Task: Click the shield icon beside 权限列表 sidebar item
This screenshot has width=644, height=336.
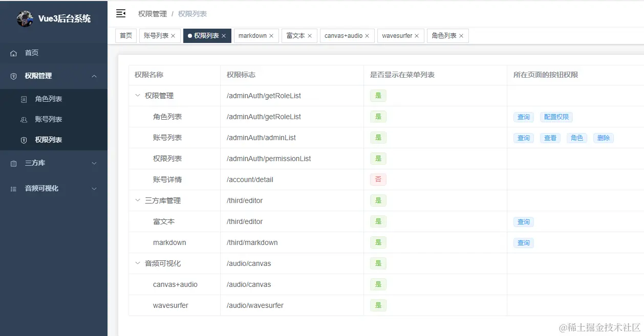Action: tap(24, 140)
